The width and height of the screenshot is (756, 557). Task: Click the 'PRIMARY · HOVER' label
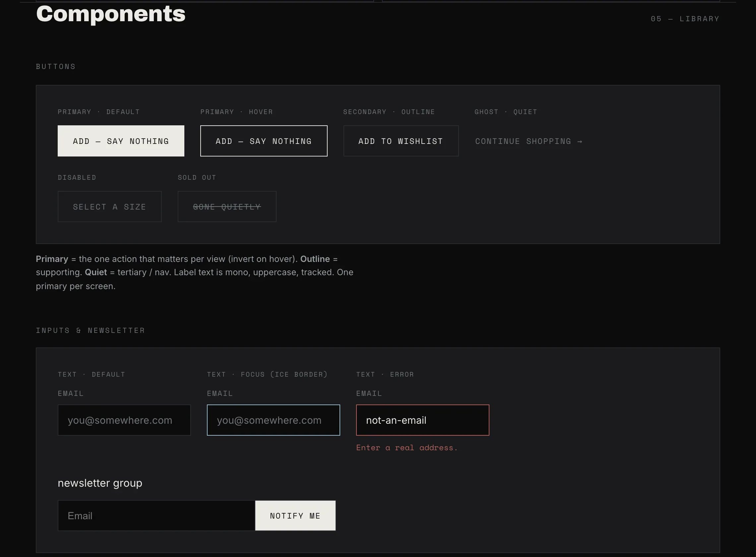[x=236, y=112]
